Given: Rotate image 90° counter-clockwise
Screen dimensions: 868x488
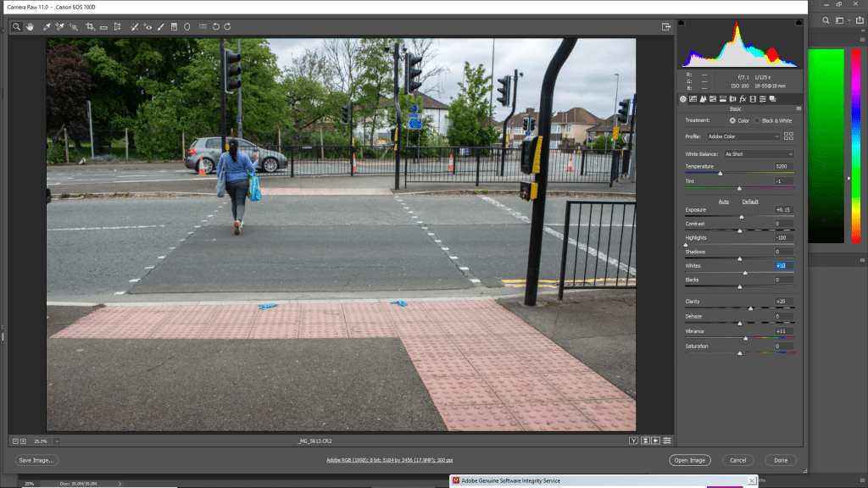Looking at the screenshot, I should (215, 26).
